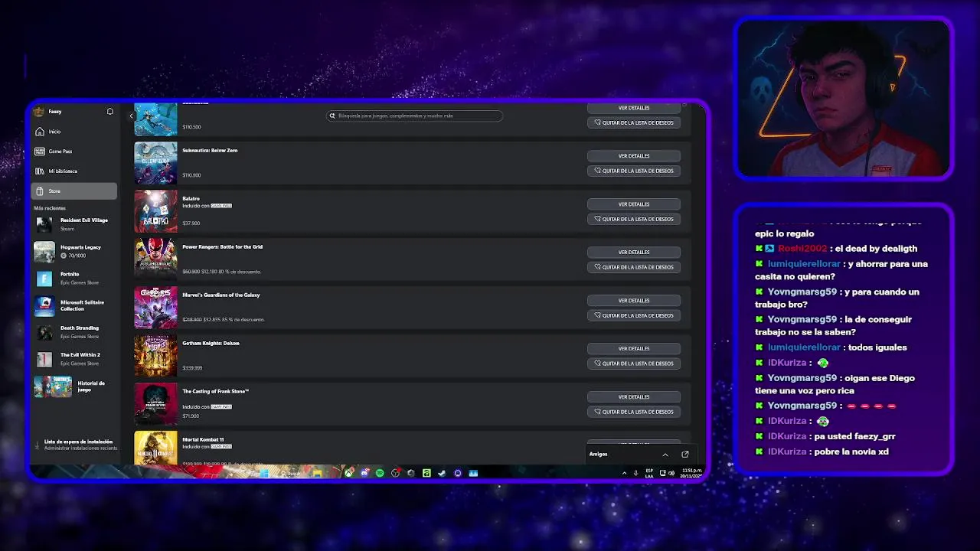Pop out the Amigos panel
Image resolution: width=980 pixels, height=551 pixels.
click(685, 455)
